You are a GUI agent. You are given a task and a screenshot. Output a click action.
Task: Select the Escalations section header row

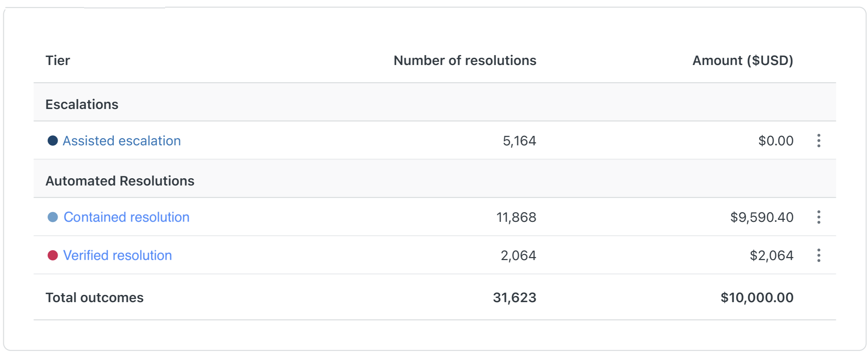(435, 102)
